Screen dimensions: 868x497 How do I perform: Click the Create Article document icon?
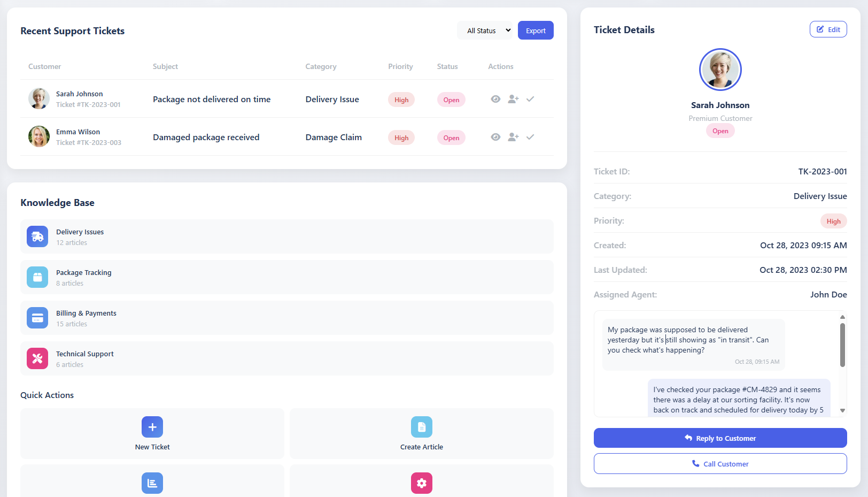[x=422, y=427]
